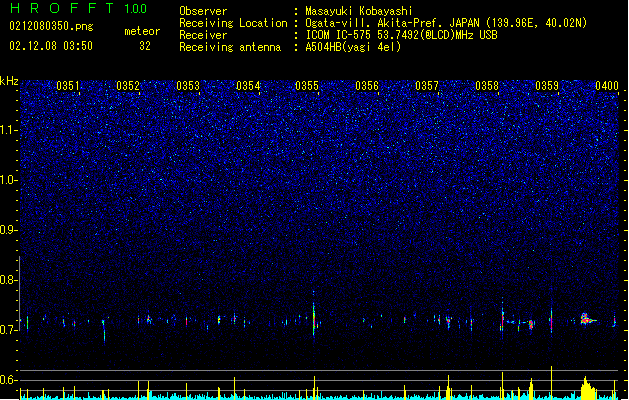Click the tallest yellow intensity spike near 0359
Screen dimensions: 629x400
pyautogui.click(x=552, y=382)
